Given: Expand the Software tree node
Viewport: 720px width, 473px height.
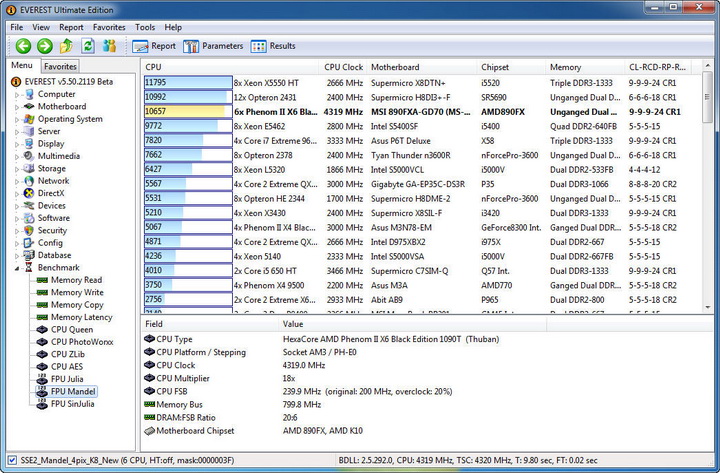Looking at the screenshot, I should point(17,219).
